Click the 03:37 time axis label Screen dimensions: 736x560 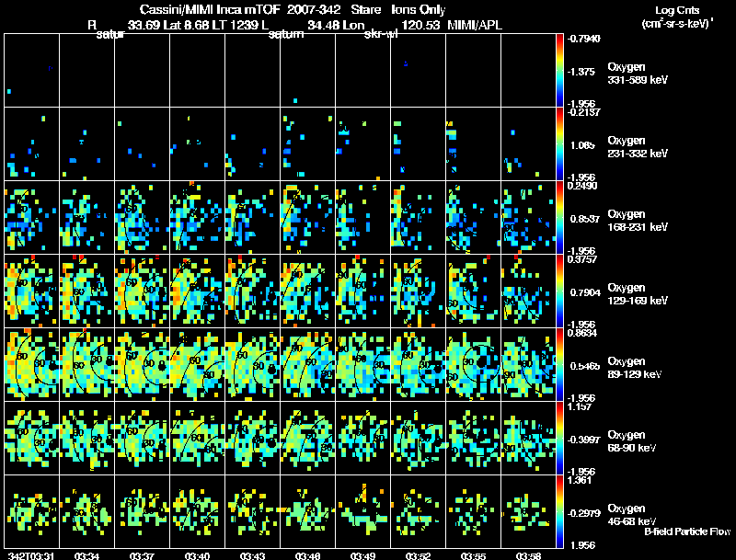click(x=142, y=556)
